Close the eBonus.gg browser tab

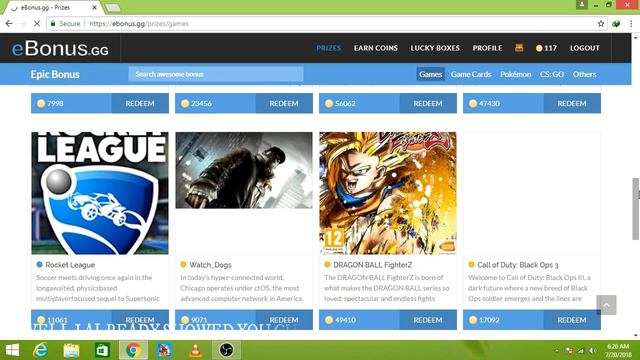point(95,7)
